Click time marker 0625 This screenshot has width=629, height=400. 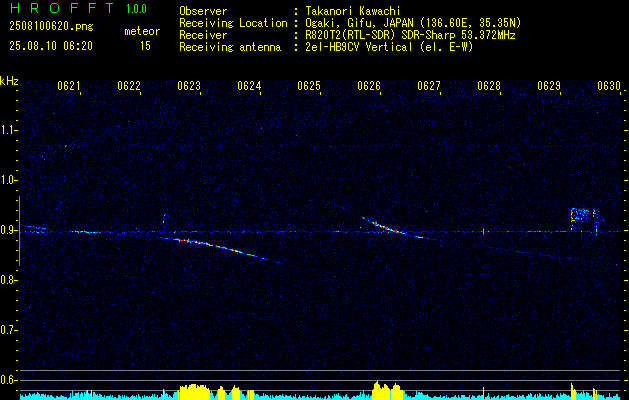(x=309, y=85)
